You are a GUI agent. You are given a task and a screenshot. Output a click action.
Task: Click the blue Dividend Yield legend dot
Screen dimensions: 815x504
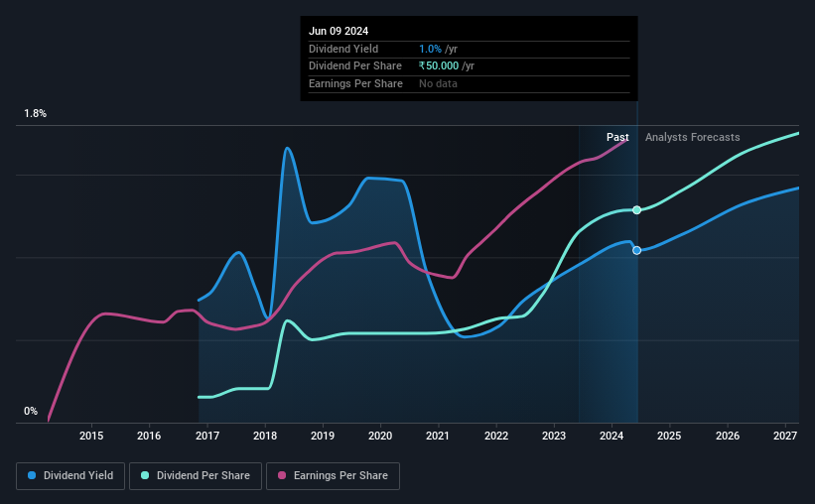32,475
